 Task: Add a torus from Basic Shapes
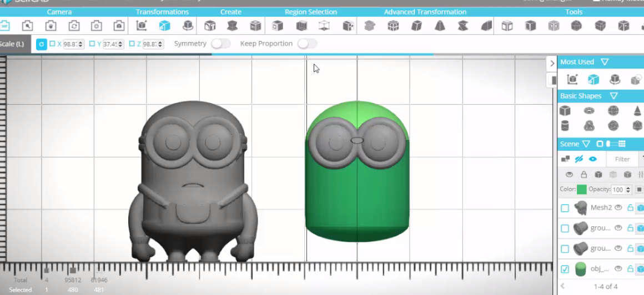pos(589,111)
